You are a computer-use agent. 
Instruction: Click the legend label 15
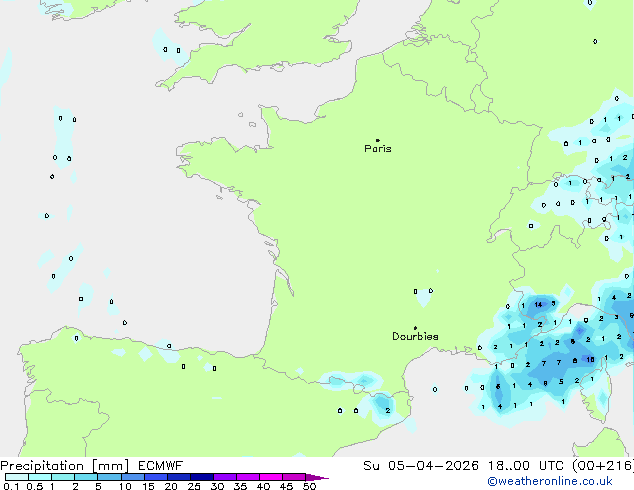[x=148, y=486]
